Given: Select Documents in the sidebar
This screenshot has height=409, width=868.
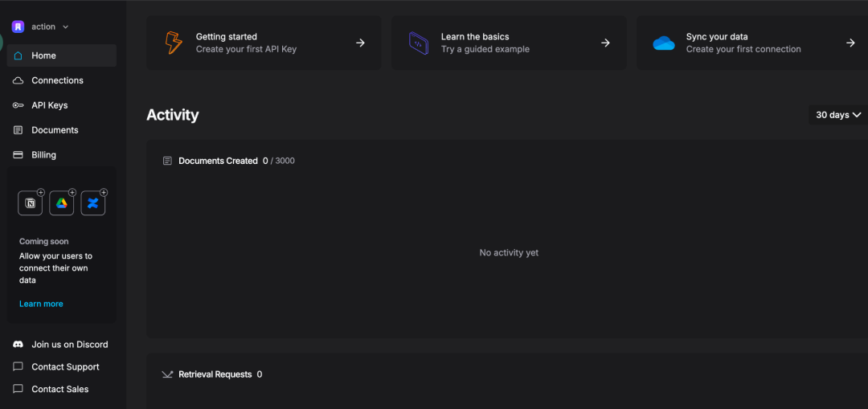Looking at the screenshot, I should 55,130.
